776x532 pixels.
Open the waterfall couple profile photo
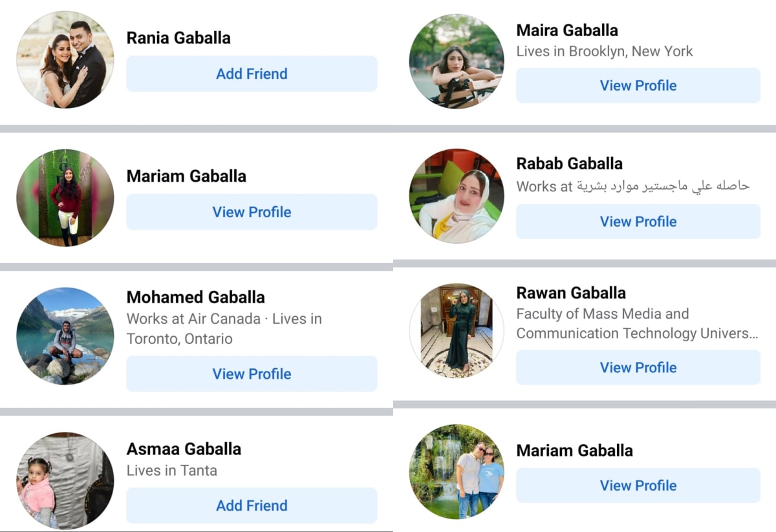pyautogui.click(x=457, y=471)
